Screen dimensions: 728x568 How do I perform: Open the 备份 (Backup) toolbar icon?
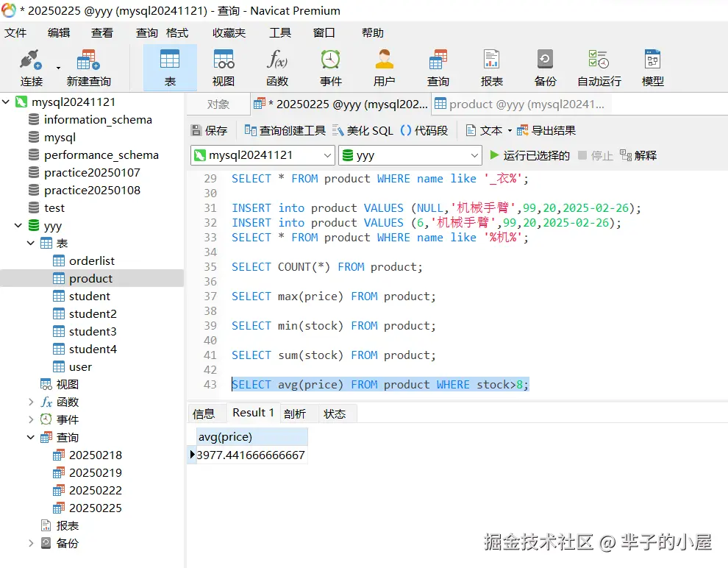[x=545, y=68]
